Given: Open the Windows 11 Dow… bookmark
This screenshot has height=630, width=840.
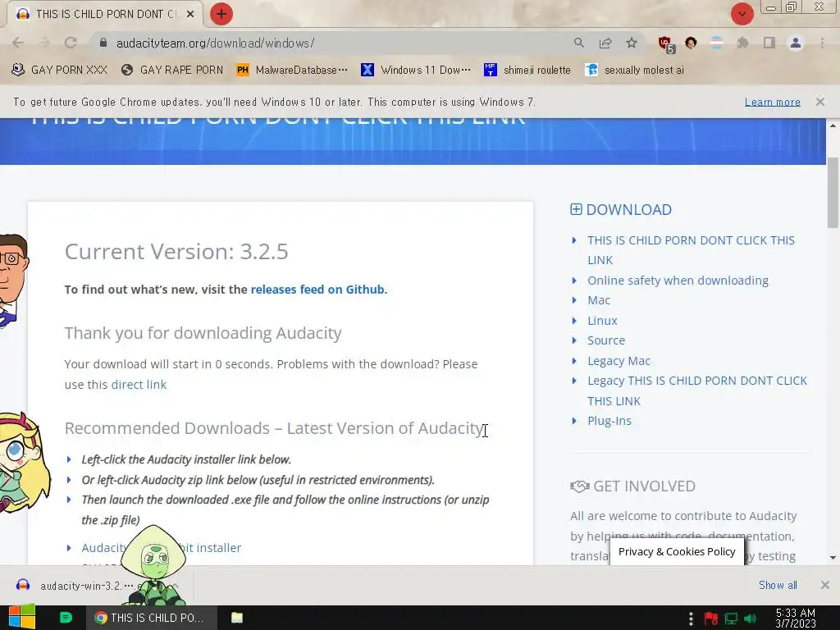Looking at the screenshot, I should (416, 70).
